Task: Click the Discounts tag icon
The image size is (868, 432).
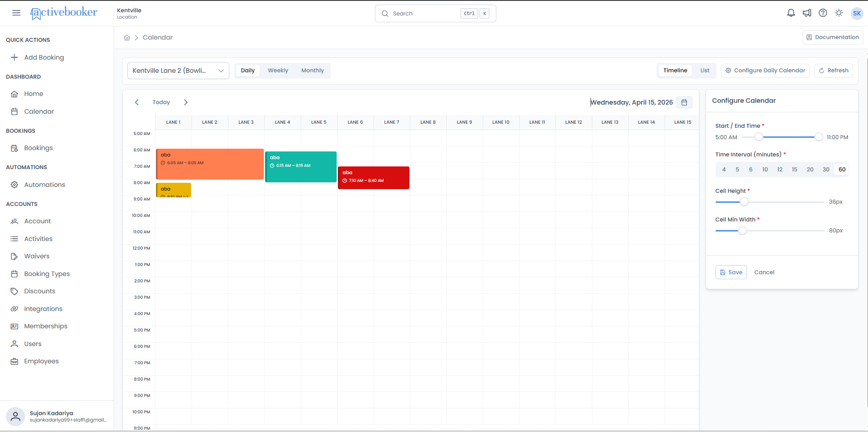Action: [15, 291]
